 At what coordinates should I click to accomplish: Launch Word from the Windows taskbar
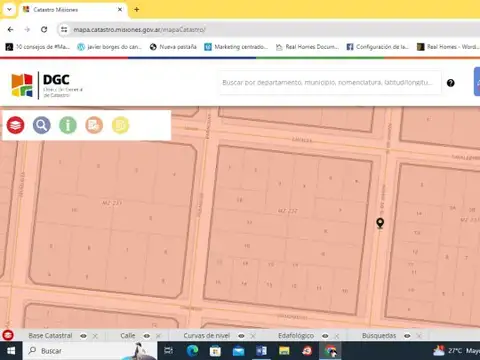(x=261, y=351)
